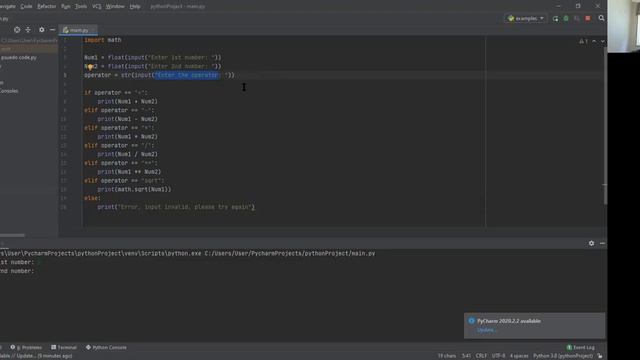Click the Rerun icon in the toolbar
The image size is (640, 360).
(x=555, y=19)
